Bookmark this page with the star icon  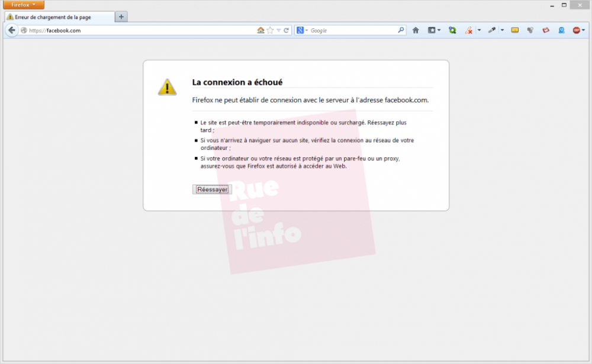click(270, 30)
